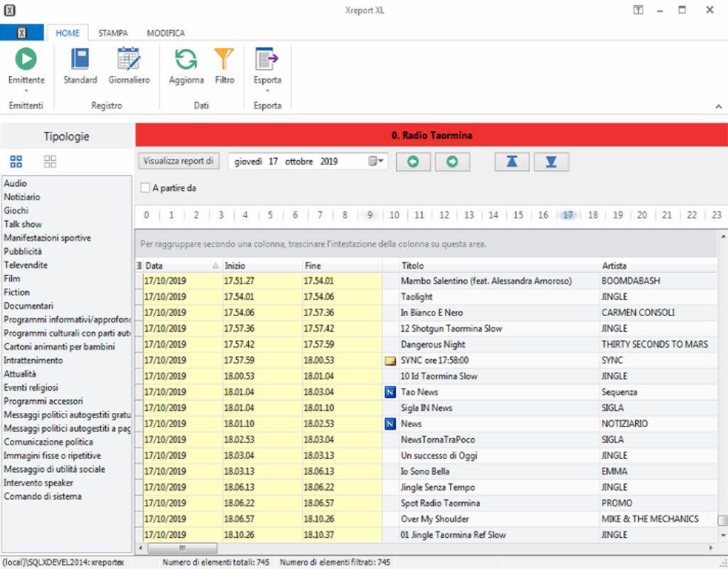Deselect all typologies icon in Tipologie panel

pos(50,161)
